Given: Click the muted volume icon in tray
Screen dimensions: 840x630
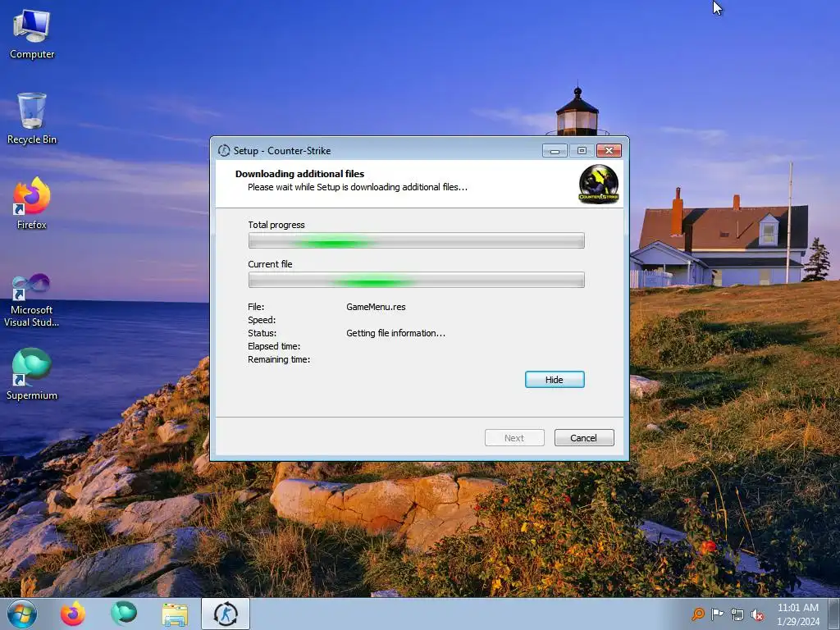Looking at the screenshot, I should coord(757,614).
